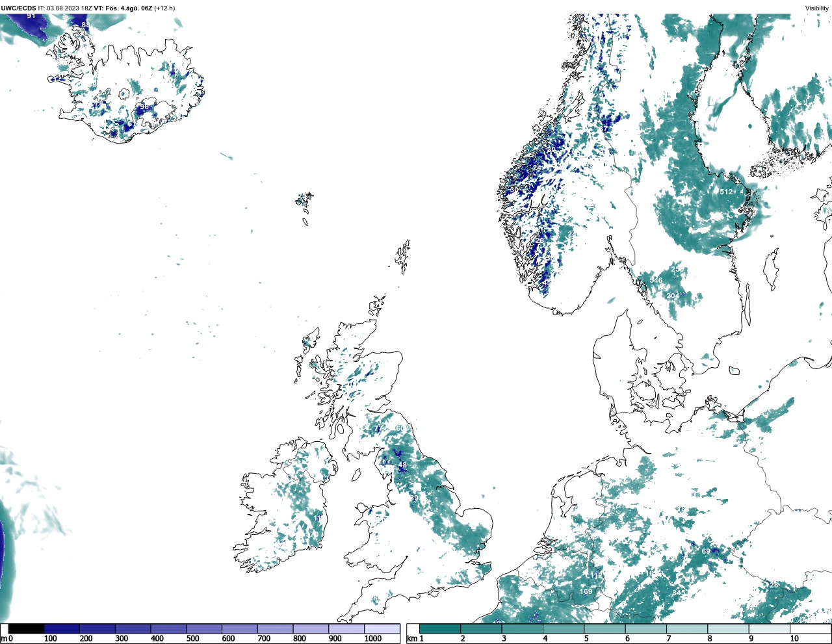Click the '500' tick label on meter legend
832x644 pixels.
192,639
